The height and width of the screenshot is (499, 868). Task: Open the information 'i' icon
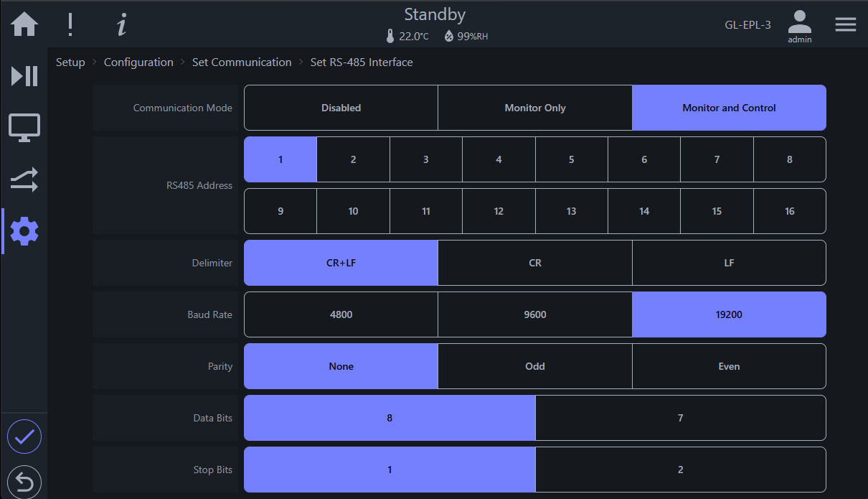click(x=122, y=24)
